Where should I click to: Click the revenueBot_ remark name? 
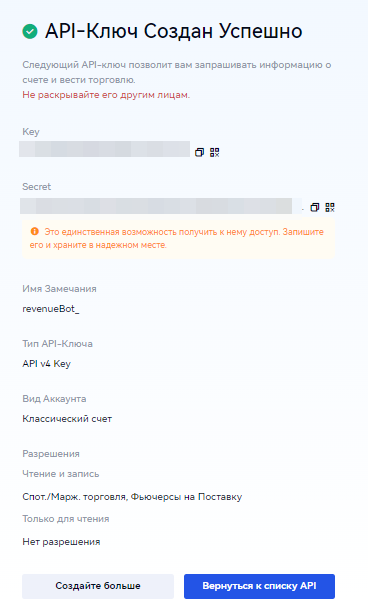click(x=51, y=309)
